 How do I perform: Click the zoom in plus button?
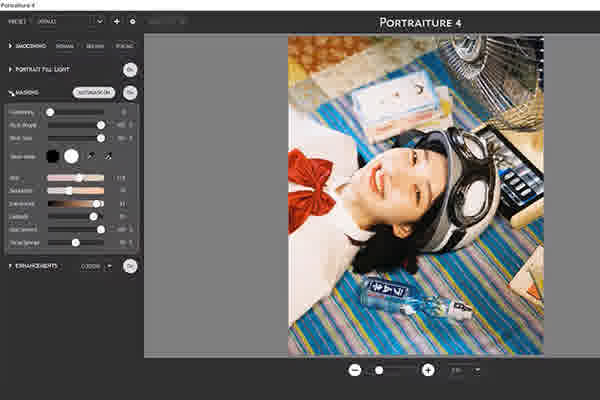tap(428, 370)
